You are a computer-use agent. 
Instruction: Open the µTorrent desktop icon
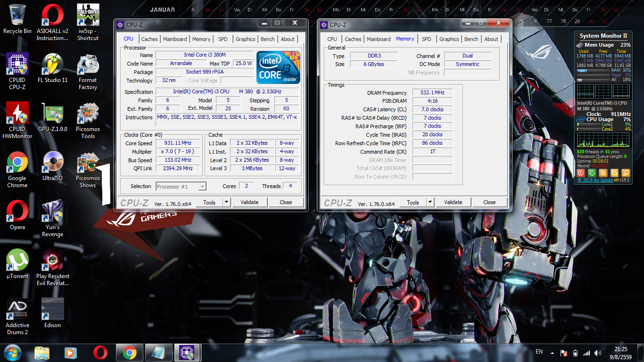click(17, 264)
